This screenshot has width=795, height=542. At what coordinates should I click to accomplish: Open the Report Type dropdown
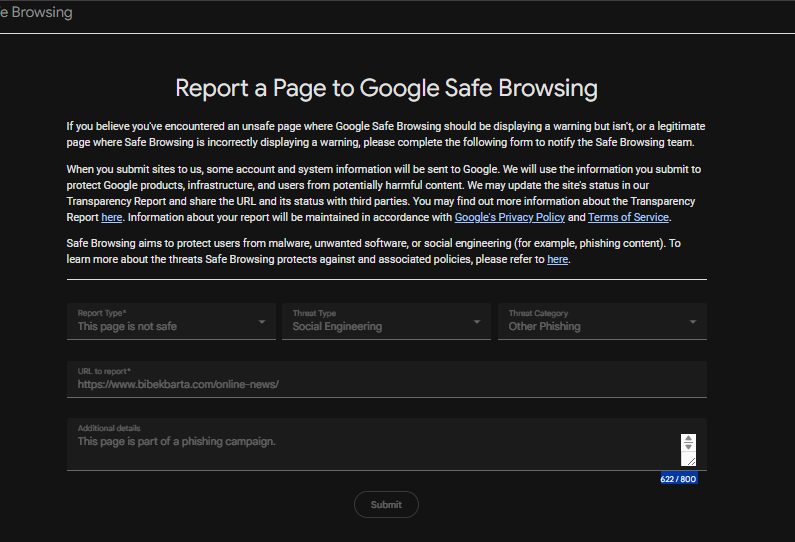[x=171, y=321]
